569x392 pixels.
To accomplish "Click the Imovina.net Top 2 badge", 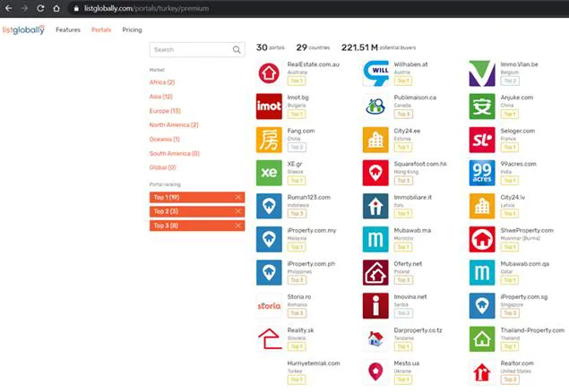I will [x=403, y=313].
